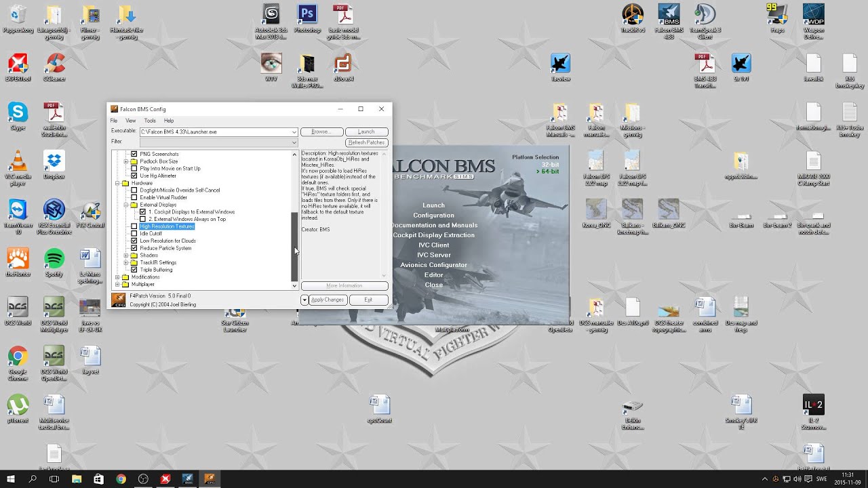868x488 pixels.
Task: Click the Refresh Patches button
Action: 366,142
